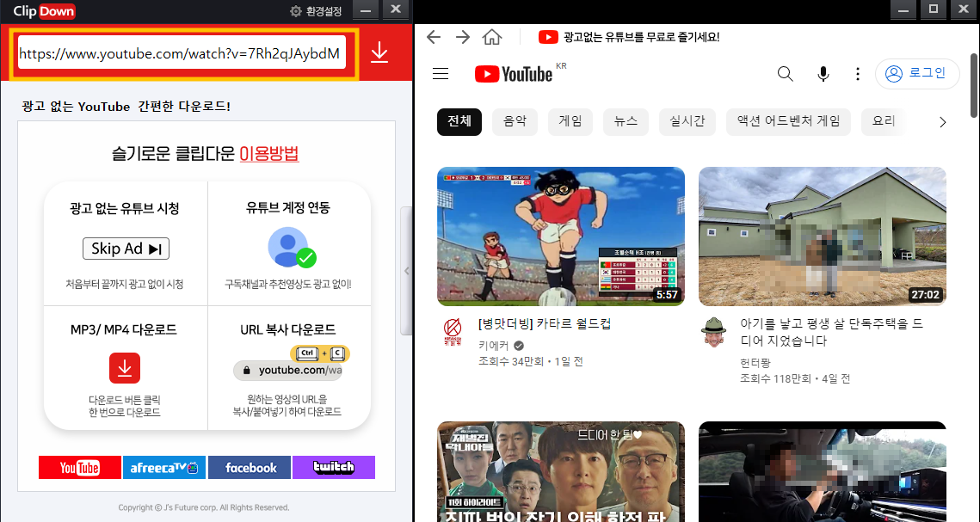Open the 키에커 channel name
The image size is (980, 522).
494,346
